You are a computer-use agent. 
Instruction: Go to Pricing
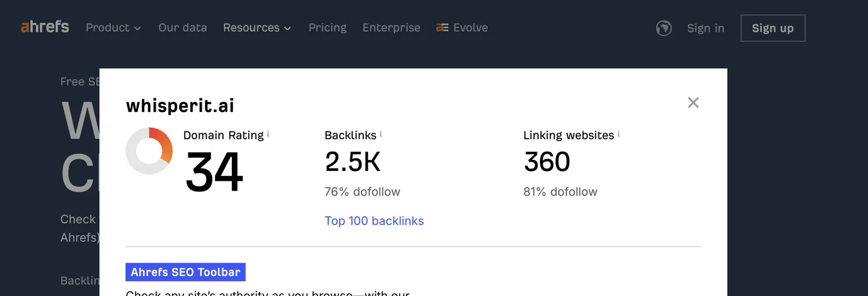tap(327, 28)
